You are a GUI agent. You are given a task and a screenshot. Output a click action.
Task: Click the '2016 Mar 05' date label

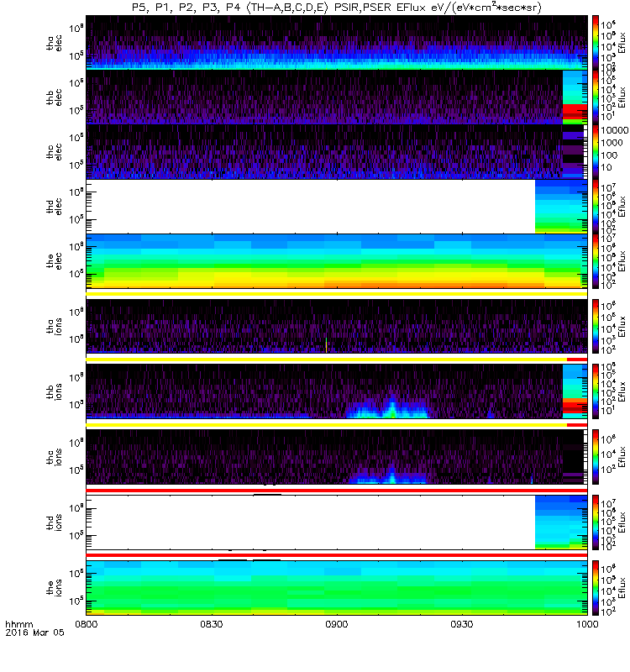pos(34,633)
